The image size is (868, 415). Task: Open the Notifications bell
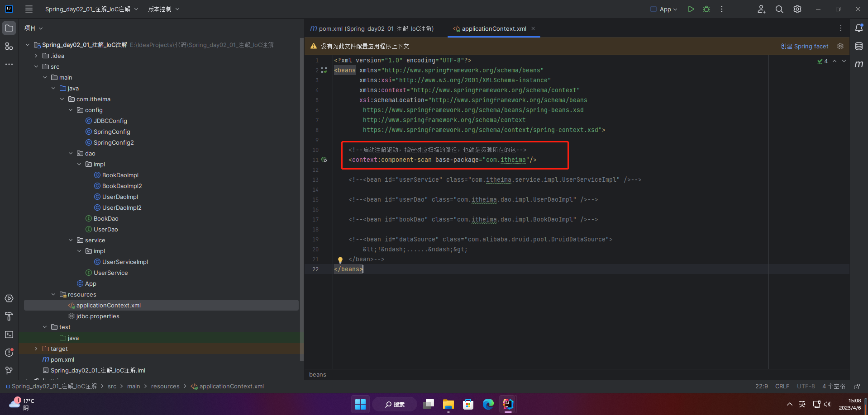859,28
